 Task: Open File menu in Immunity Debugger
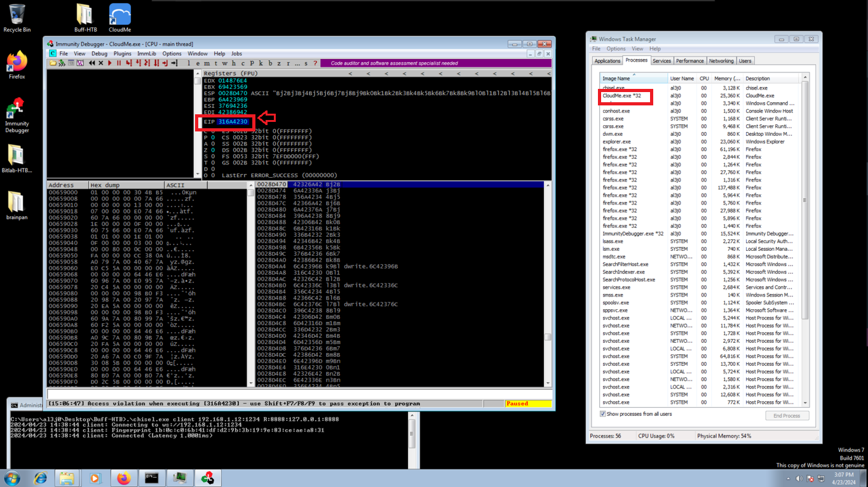[64, 54]
